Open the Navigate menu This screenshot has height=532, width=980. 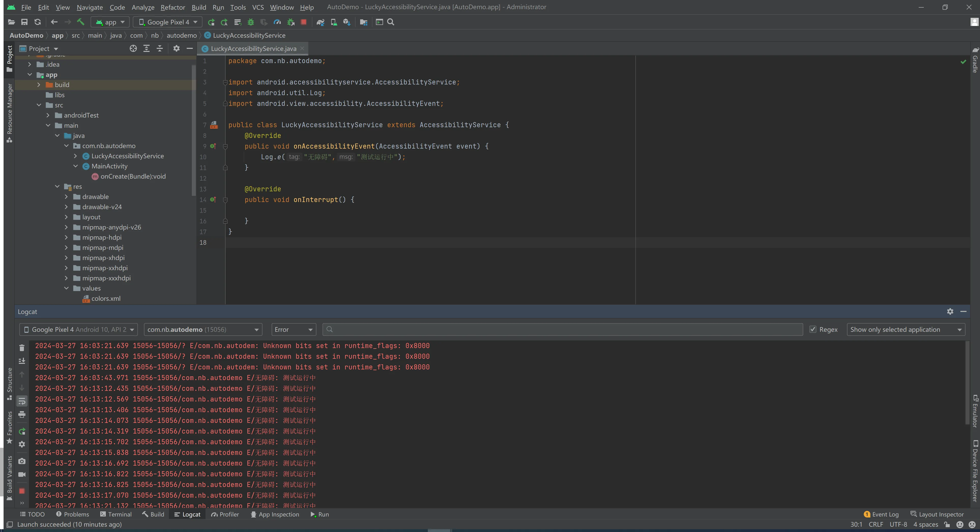[x=90, y=7]
